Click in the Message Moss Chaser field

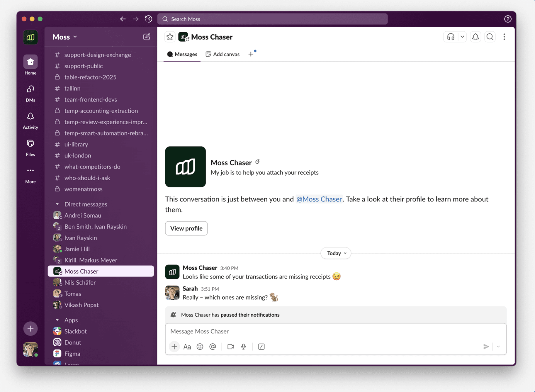click(x=336, y=331)
